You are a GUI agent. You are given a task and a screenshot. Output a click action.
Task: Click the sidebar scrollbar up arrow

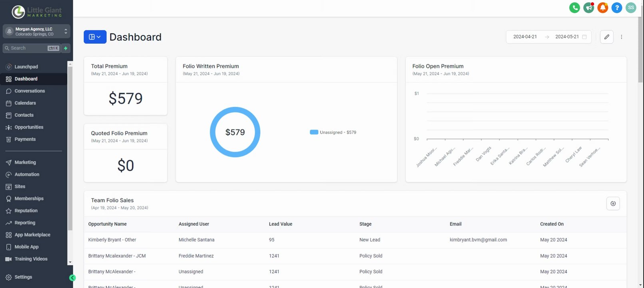click(70, 63)
